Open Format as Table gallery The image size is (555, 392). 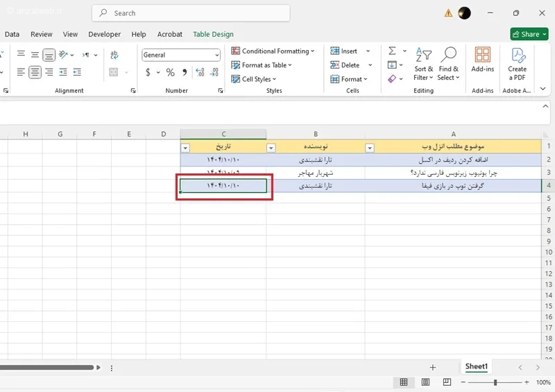(262, 65)
